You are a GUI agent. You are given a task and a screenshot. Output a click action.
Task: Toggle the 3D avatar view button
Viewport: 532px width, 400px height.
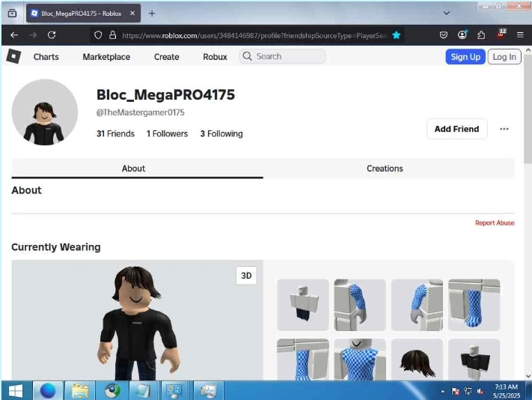246,276
